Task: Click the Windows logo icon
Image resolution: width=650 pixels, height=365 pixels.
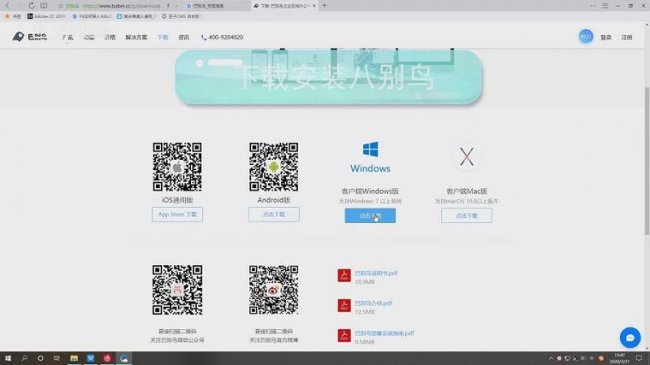Action: 370,149
